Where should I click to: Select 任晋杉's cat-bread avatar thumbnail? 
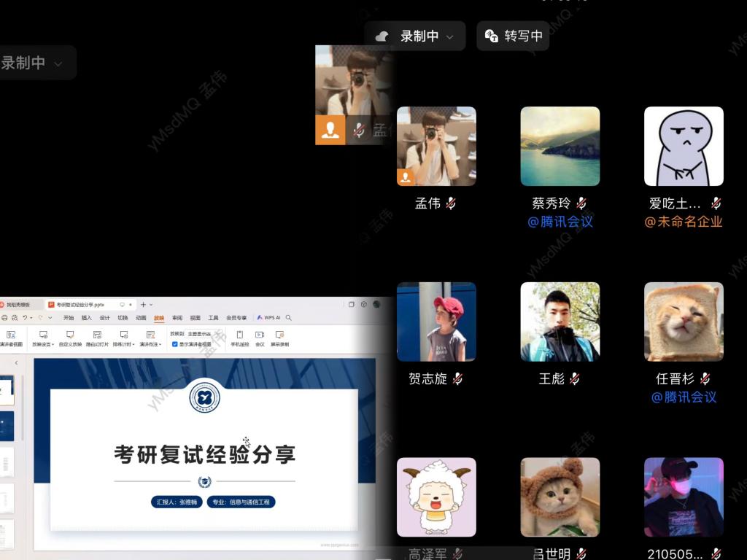pyautogui.click(x=684, y=322)
